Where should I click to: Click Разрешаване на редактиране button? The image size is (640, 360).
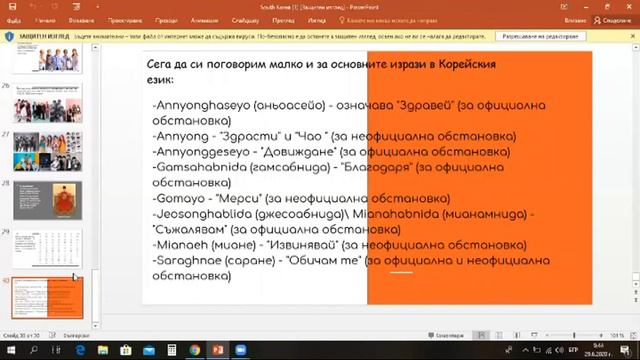pos(540,36)
